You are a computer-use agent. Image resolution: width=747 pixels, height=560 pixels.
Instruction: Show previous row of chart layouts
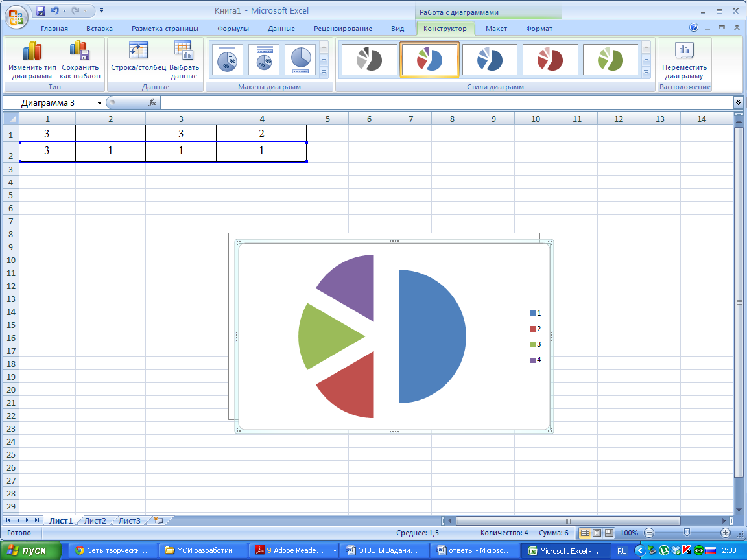pyautogui.click(x=324, y=47)
